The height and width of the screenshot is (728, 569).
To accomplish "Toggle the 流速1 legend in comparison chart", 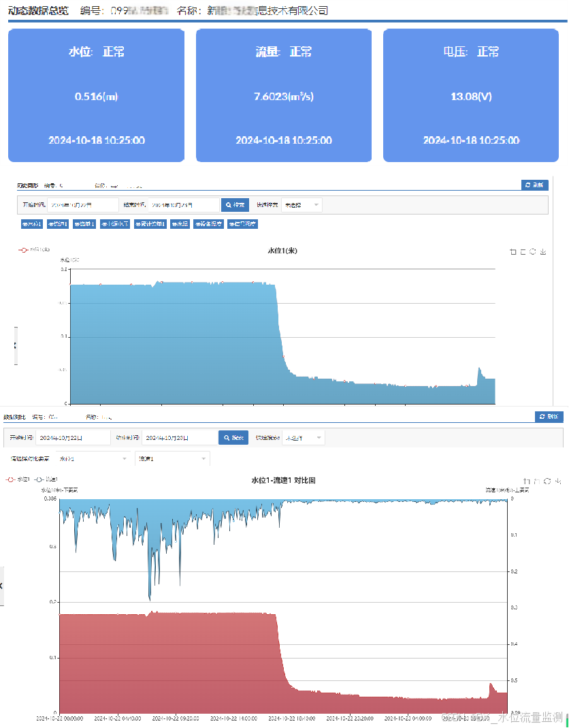I will pyautogui.click(x=46, y=479).
